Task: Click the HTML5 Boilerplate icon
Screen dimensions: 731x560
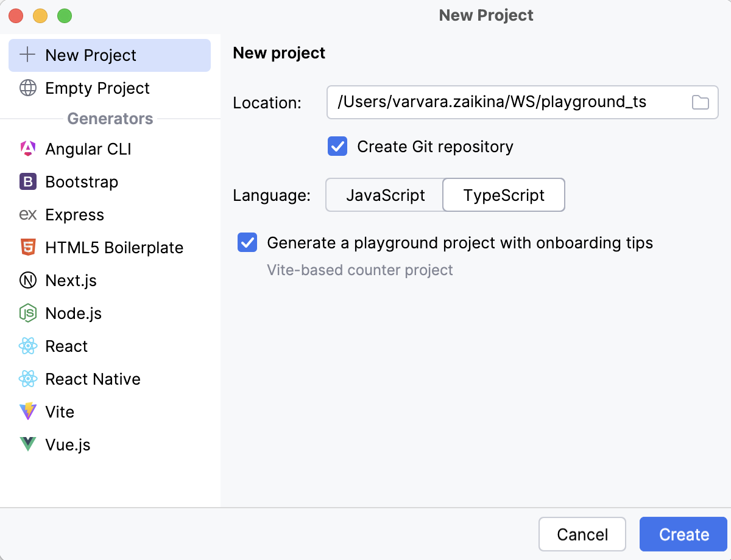Action: tap(27, 247)
